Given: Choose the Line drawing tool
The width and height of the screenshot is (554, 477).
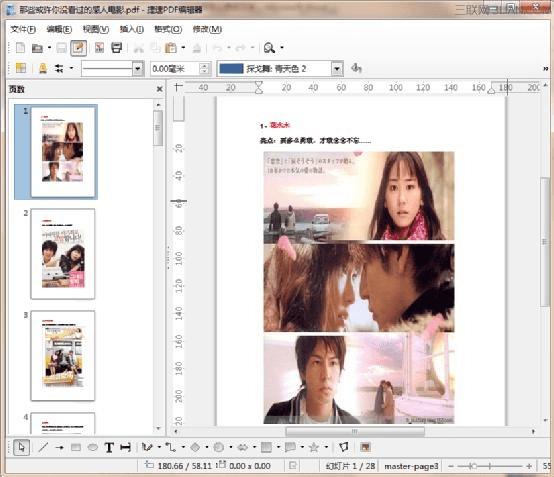Looking at the screenshot, I should point(43,447).
